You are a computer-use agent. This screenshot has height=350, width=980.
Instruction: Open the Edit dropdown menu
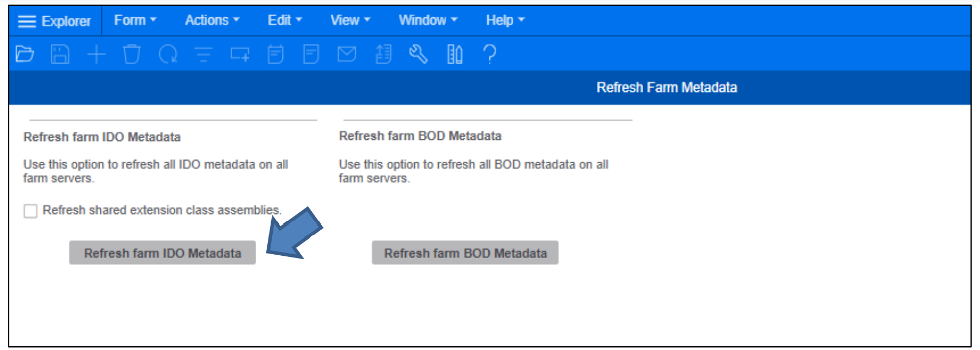click(x=285, y=21)
